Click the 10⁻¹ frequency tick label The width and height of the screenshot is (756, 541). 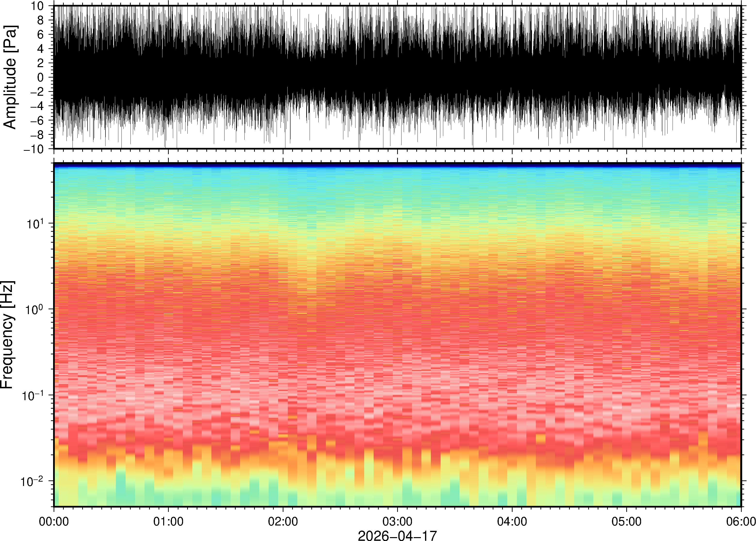click(33, 395)
